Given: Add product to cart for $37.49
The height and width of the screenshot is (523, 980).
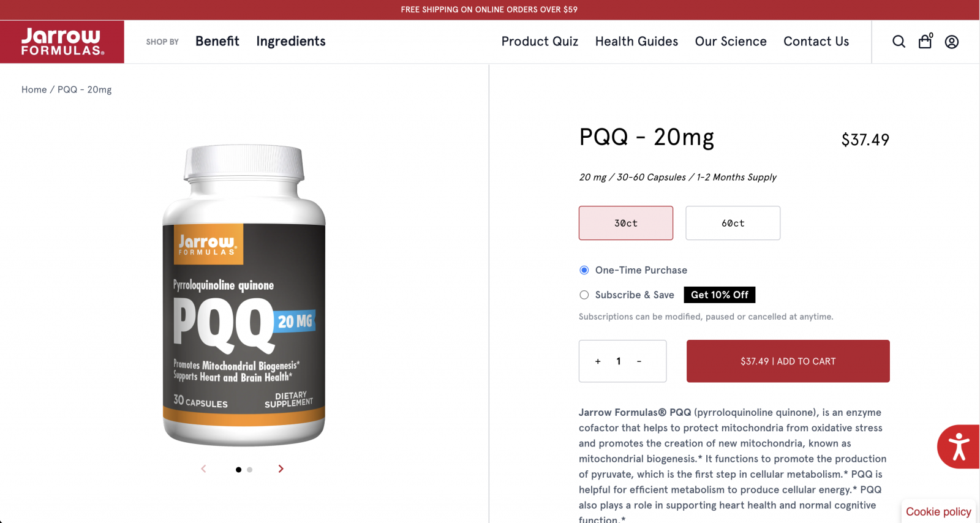Looking at the screenshot, I should [x=788, y=361].
